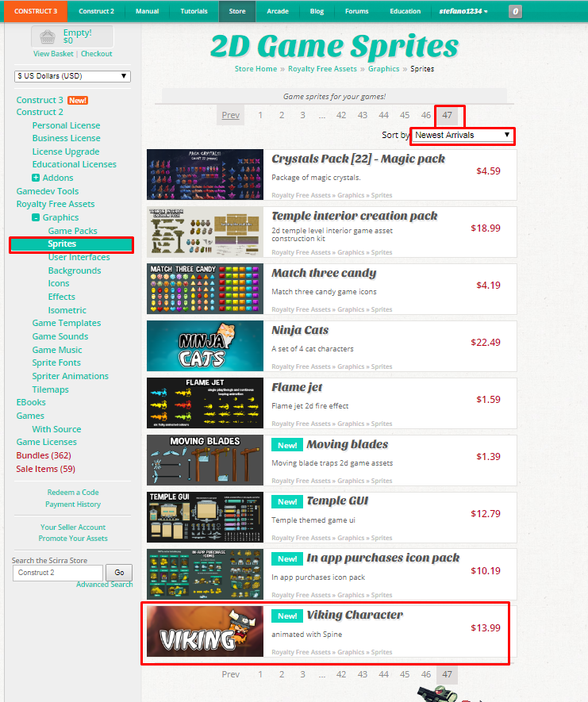Screen dimensions: 588x702
Task: Open In app purchases icon pack thumbnail
Action: [205, 574]
